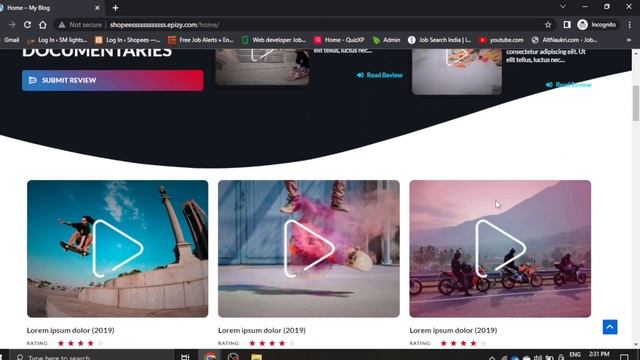Open Chrome's three-dot menu

[x=630, y=24]
